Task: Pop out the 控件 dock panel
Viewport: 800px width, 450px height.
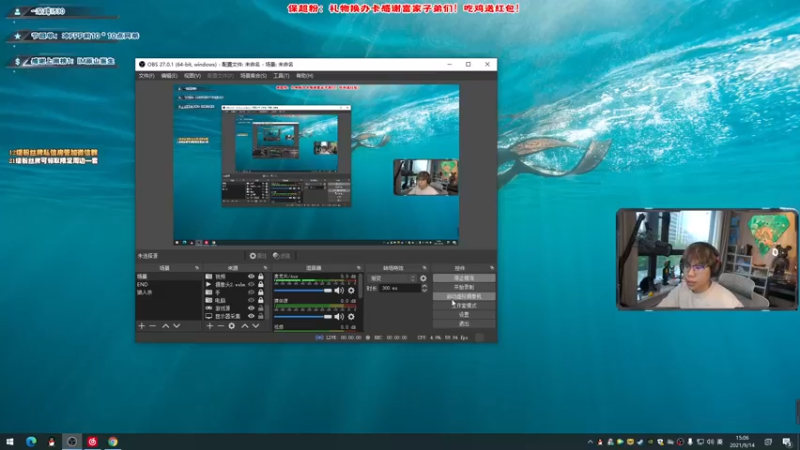Action: point(492,268)
